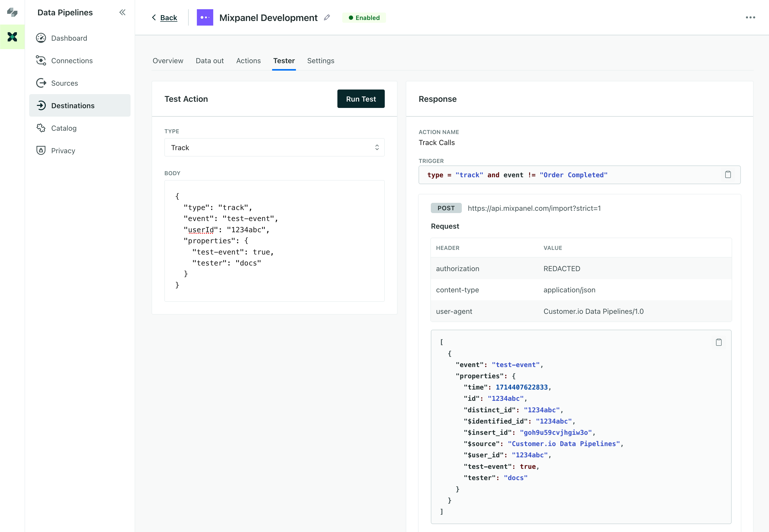Click the Connections navigation icon
This screenshot has height=532, width=769.
point(40,60)
